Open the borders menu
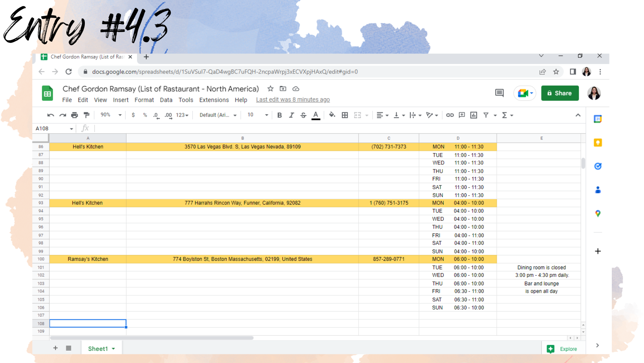 [345, 115]
